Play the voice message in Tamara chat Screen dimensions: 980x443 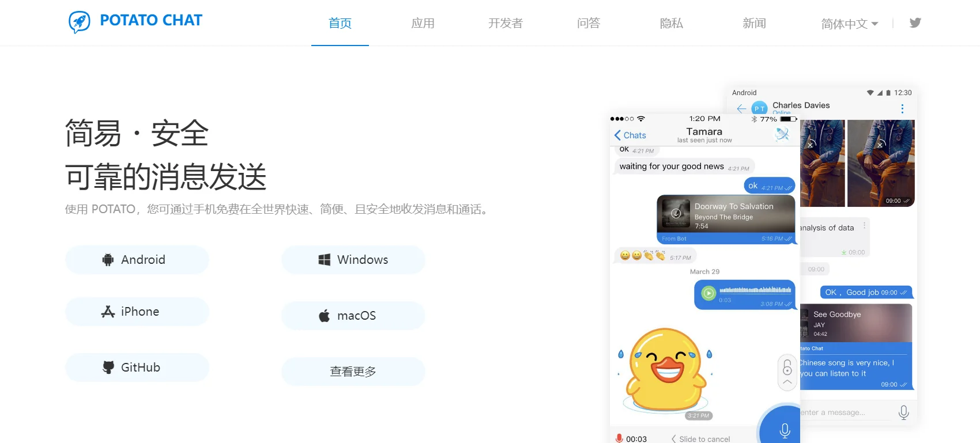click(x=708, y=293)
